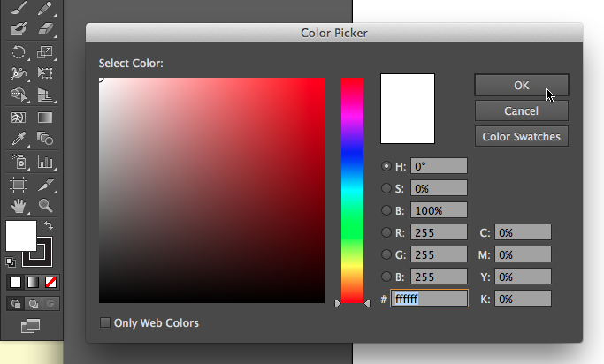604x364 pixels.
Task: Swap fill and stroke colors
Action: tap(48, 224)
